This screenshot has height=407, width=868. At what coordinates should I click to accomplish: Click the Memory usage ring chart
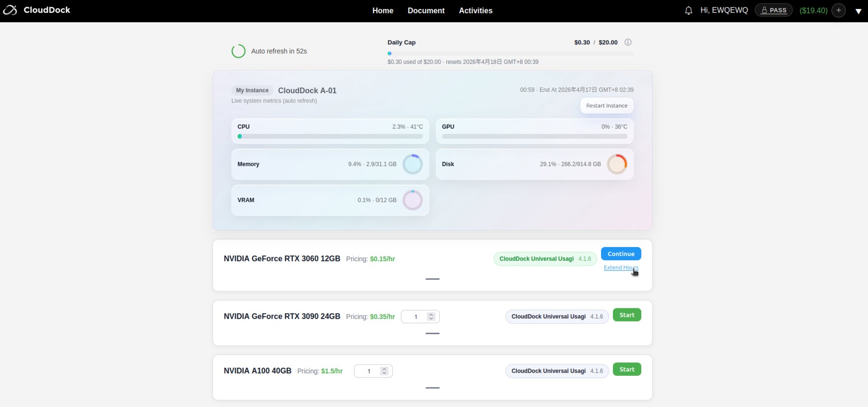pyautogui.click(x=412, y=164)
